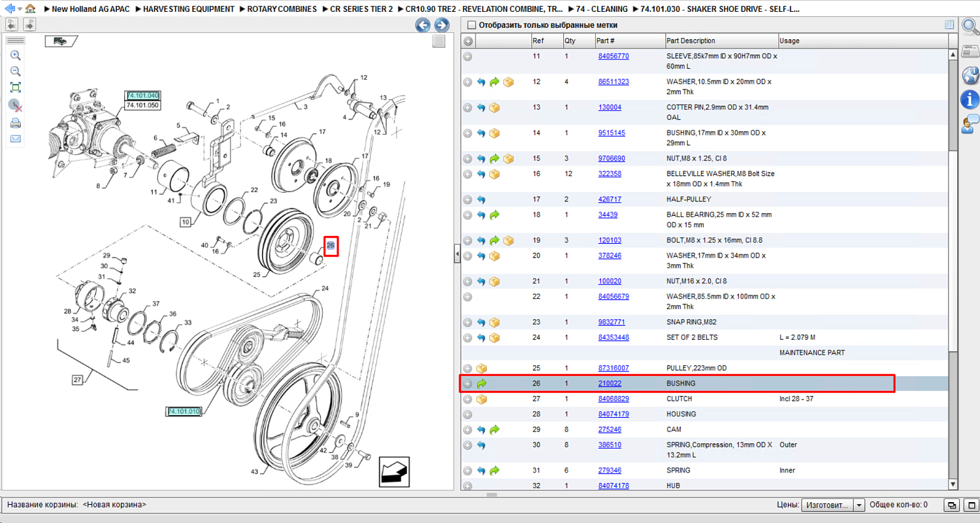Click the green arrow icon in the CAM 275246 row
Image resolution: width=980 pixels, height=523 pixels.
[495, 430]
